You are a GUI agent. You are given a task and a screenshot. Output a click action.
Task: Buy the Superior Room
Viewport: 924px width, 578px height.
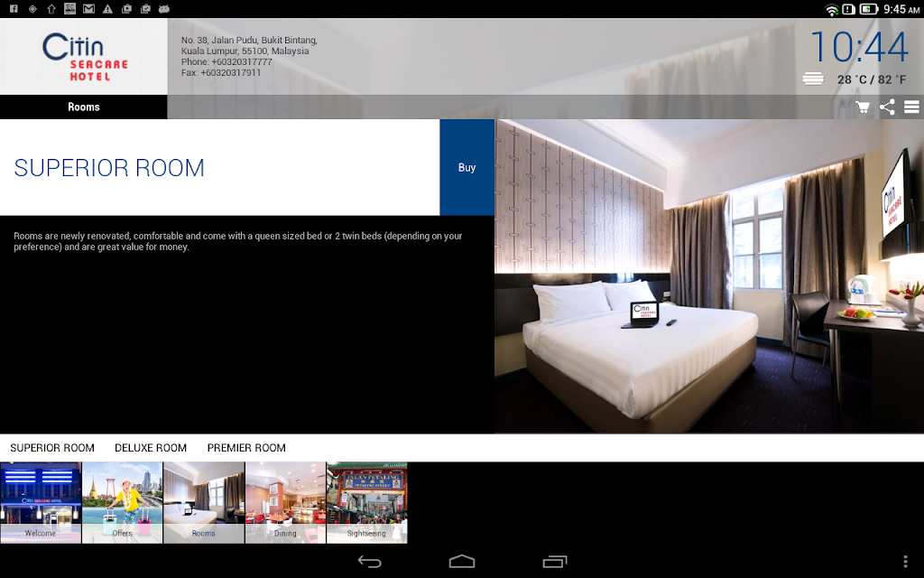click(x=467, y=167)
